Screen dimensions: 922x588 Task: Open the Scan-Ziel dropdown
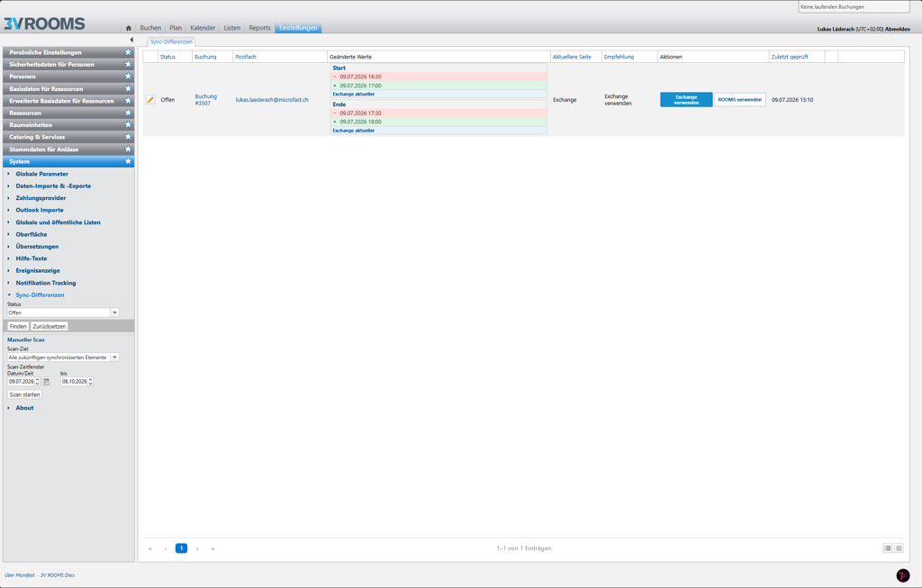[114, 357]
